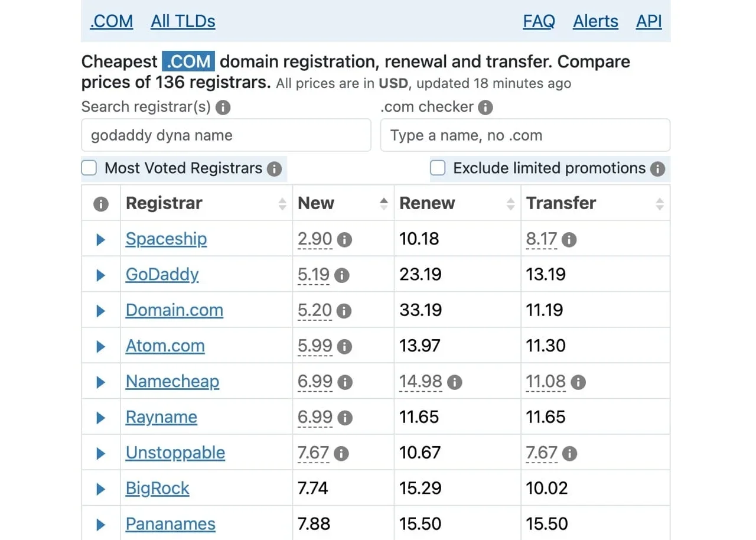The height and width of the screenshot is (540, 756).
Task: Open the API link
Action: (649, 21)
